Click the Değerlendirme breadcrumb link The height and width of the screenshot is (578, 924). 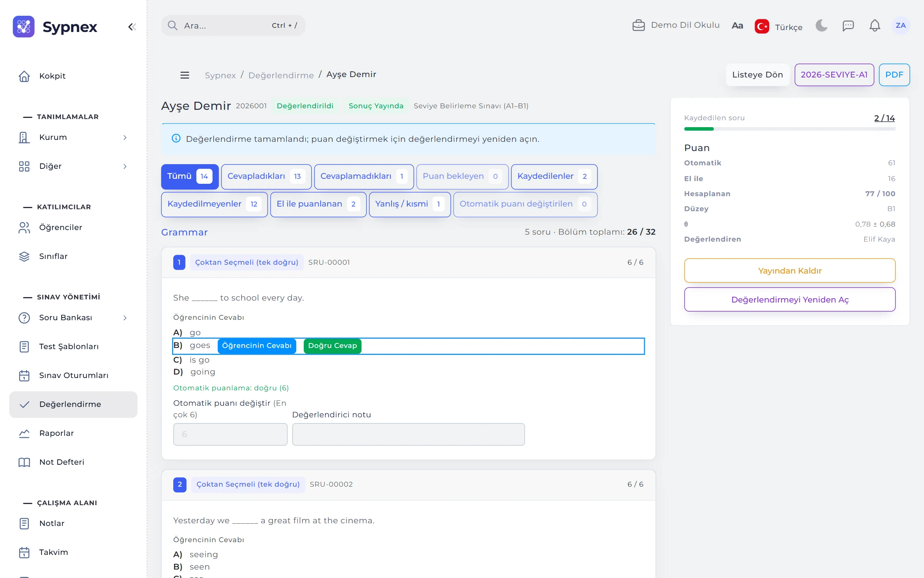[x=281, y=75]
